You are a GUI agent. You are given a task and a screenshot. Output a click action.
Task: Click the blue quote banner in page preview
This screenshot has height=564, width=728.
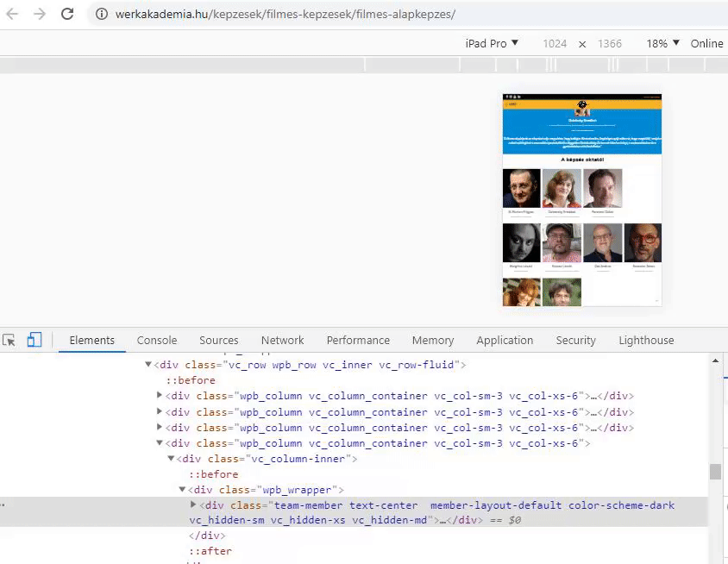point(582,132)
